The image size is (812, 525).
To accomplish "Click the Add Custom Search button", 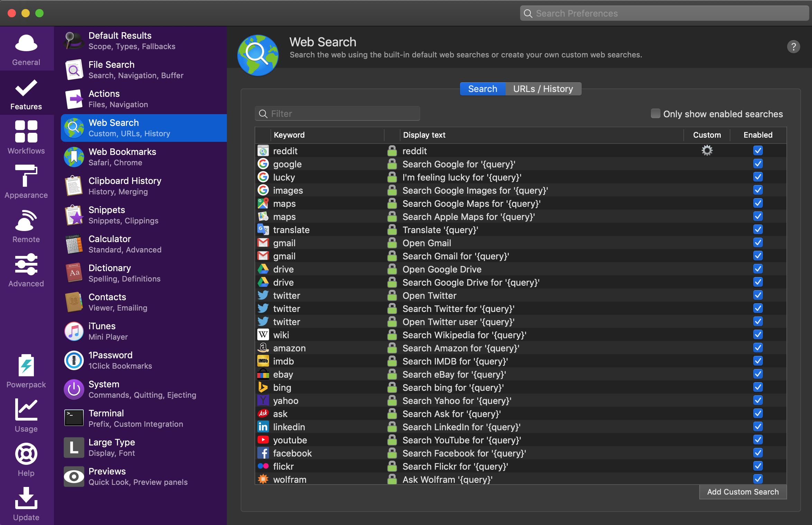I will point(742,492).
